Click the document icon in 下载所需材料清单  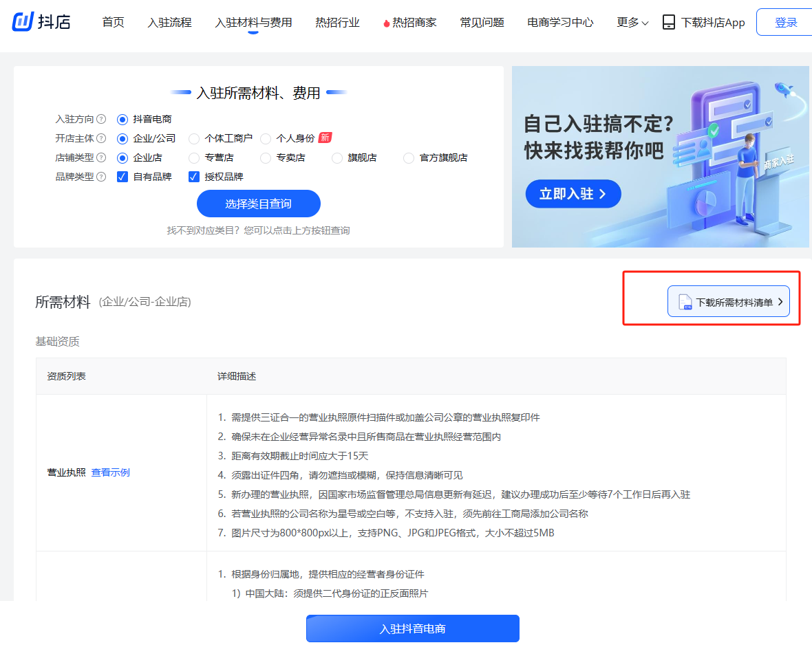(x=685, y=302)
